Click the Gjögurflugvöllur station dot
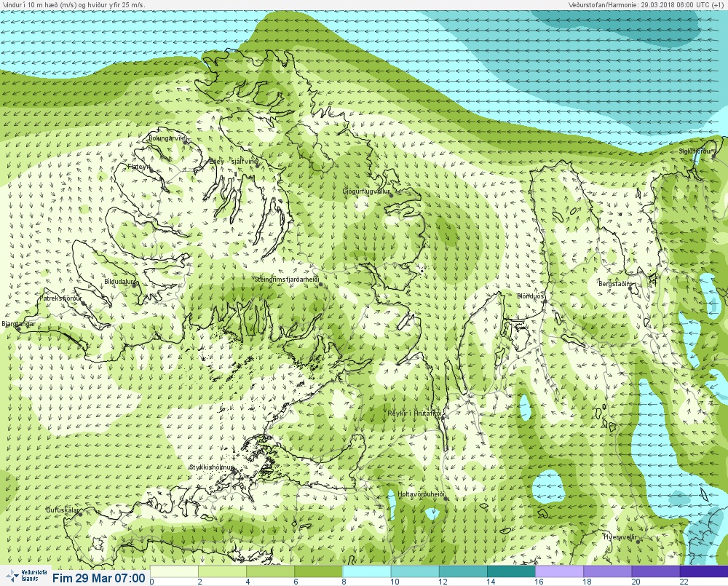Image resolution: width=728 pixels, height=586 pixels. click(392, 196)
